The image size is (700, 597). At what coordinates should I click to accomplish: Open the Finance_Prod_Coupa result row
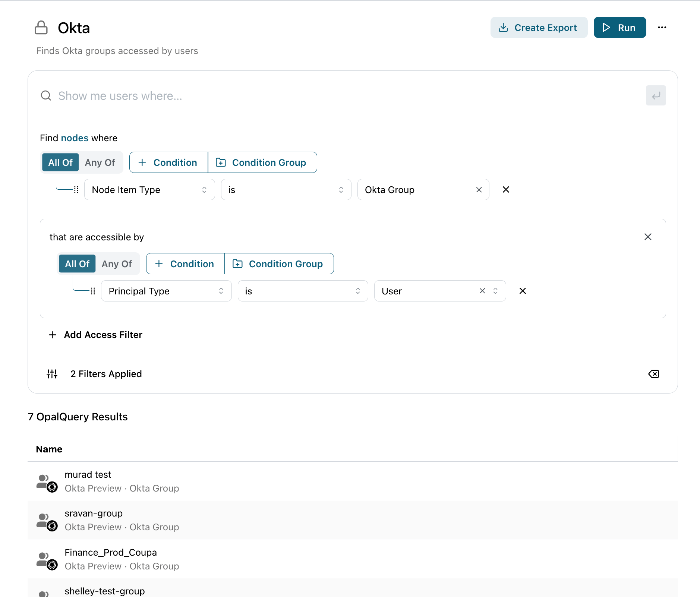[353, 559]
